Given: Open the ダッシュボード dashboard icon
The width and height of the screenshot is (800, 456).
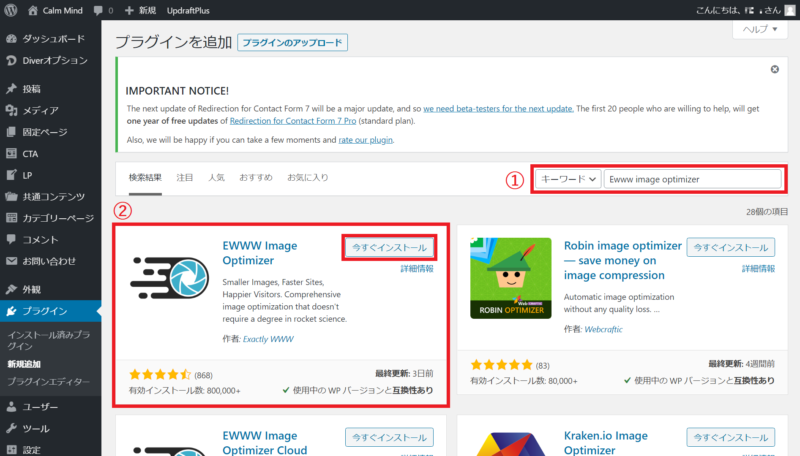Looking at the screenshot, I should coord(11,39).
